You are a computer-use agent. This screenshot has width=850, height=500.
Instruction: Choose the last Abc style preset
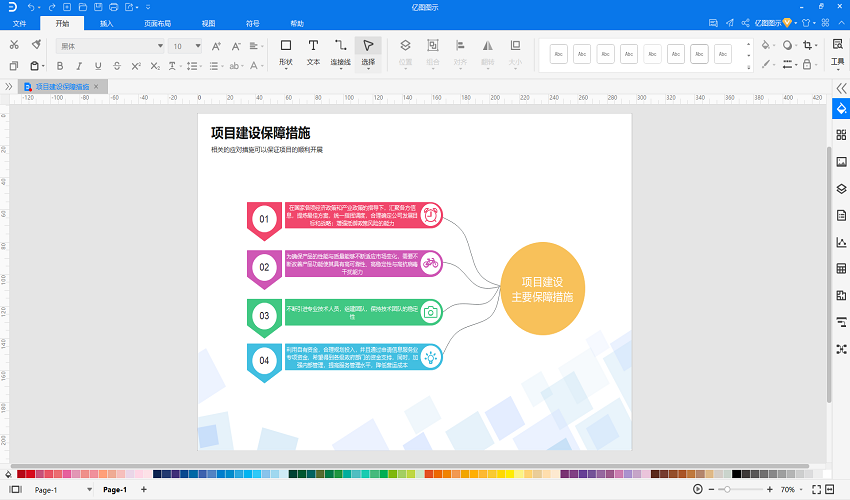[x=723, y=54]
